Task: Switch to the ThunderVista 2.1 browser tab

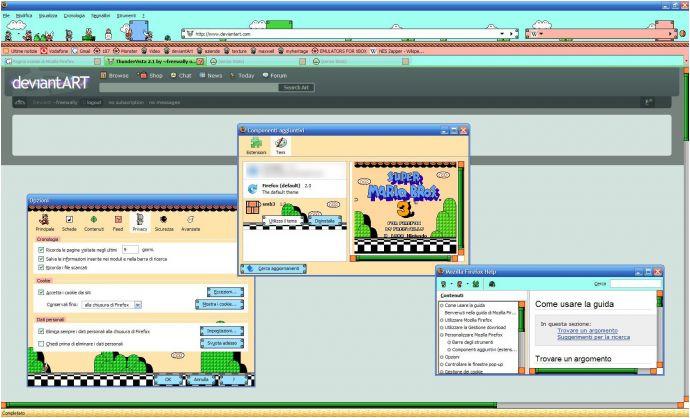Action: [x=154, y=61]
